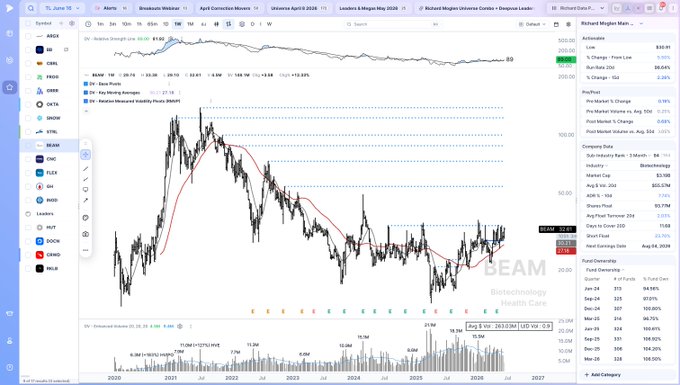Select the 1D timeframe
This screenshot has width=680, height=385.
[x=166, y=24]
